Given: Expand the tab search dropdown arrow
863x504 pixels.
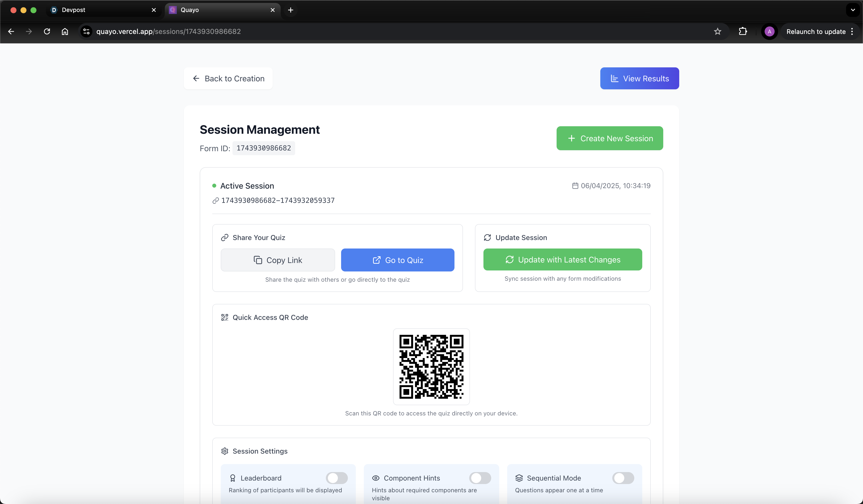Looking at the screenshot, I should point(853,10).
